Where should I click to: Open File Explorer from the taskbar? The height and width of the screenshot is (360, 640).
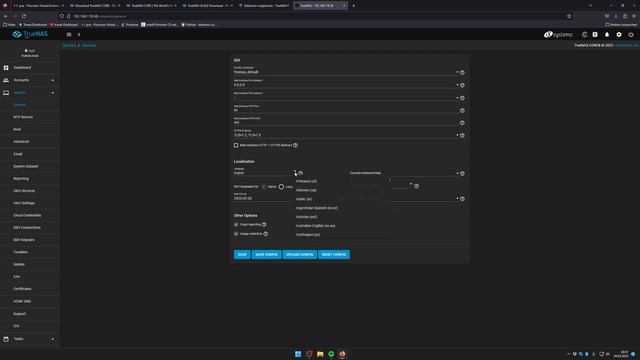(320, 354)
